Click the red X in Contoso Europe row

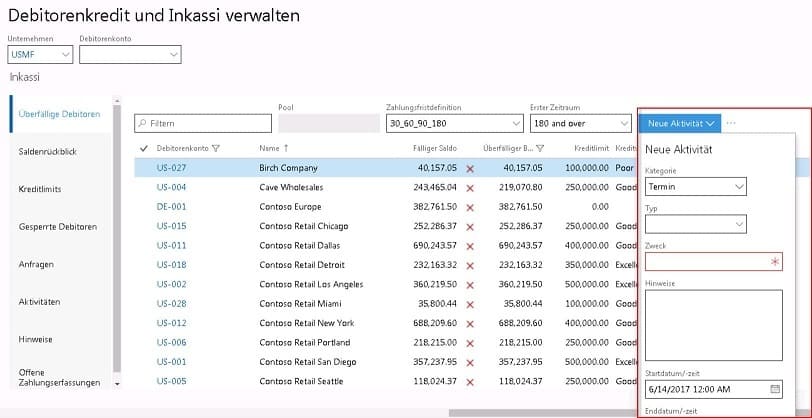470,206
